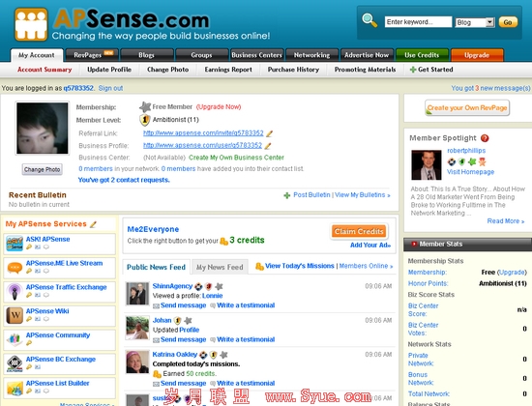Click the Claim Credits button

pos(359,231)
